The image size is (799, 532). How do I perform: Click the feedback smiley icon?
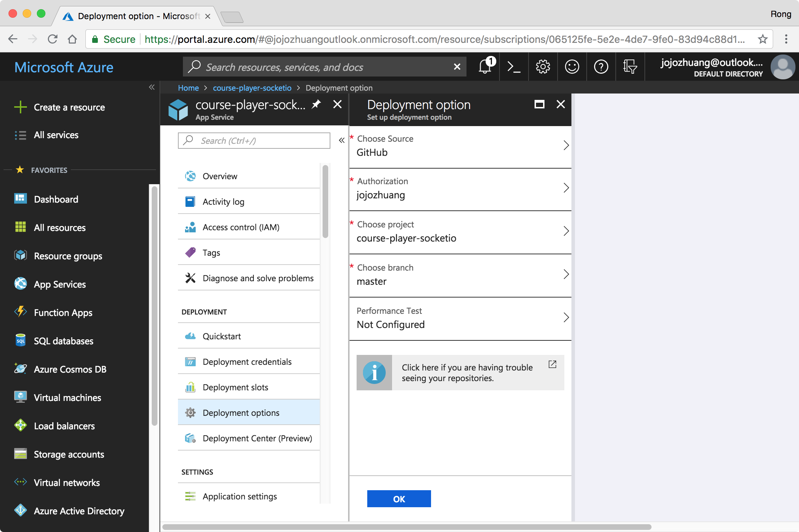[572, 67]
